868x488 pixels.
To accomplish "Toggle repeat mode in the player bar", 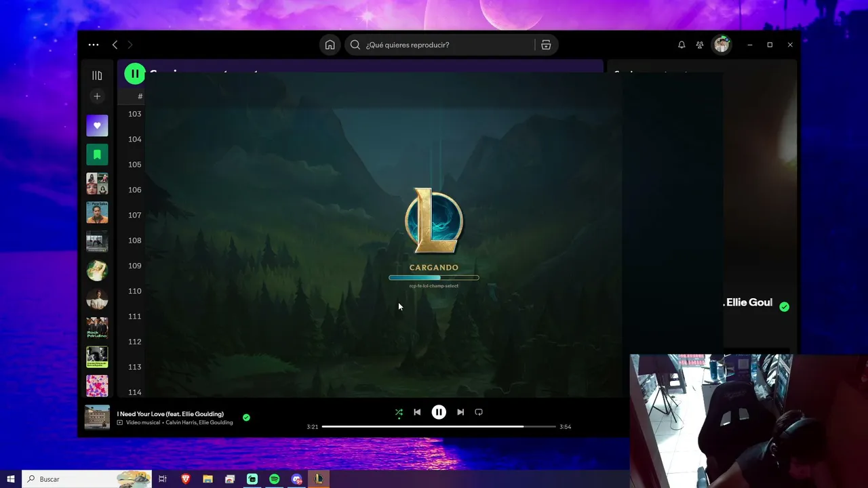I will pyautogui.click(x=479, y=412).
